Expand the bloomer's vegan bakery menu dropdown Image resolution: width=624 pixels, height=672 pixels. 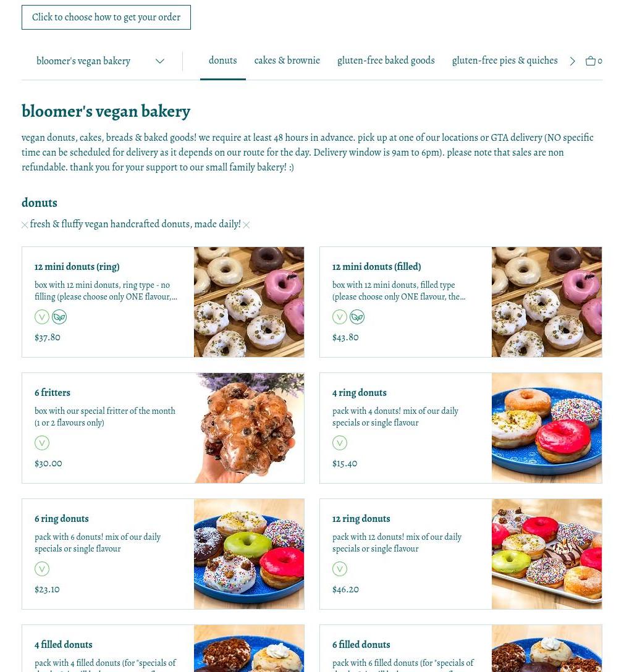[100, 61]
